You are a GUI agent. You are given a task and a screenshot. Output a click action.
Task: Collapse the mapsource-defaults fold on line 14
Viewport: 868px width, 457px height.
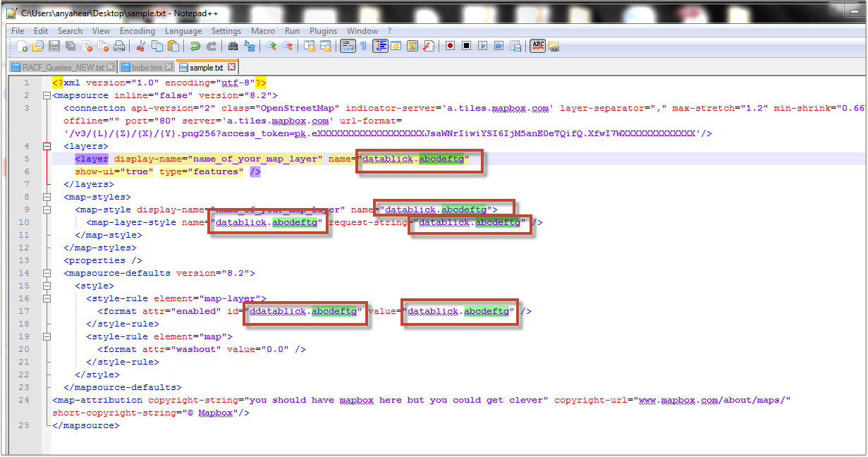(47, 274)
